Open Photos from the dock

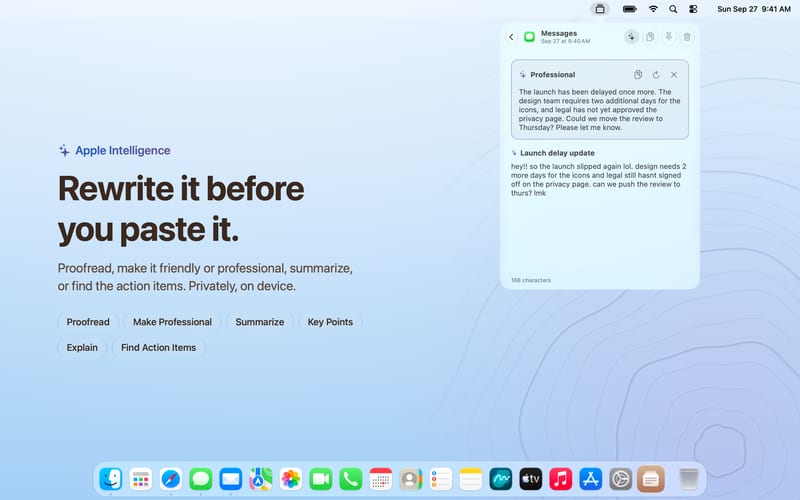click(291, 479)
